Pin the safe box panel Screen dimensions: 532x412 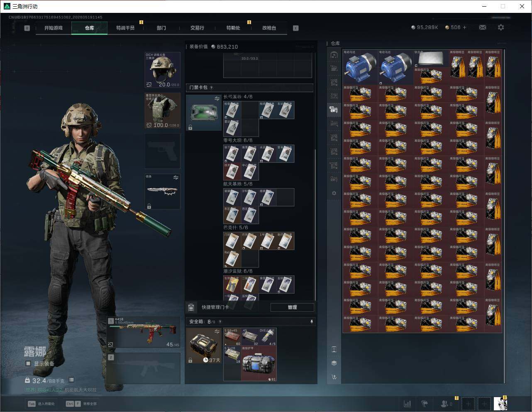pos(311,321)
